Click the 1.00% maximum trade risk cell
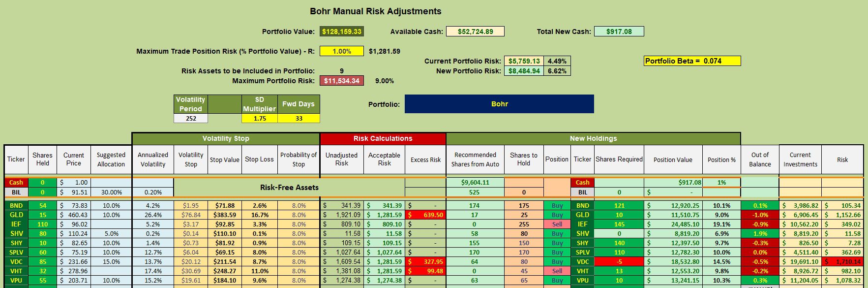868x288 pixels. [x=341, y=51]
